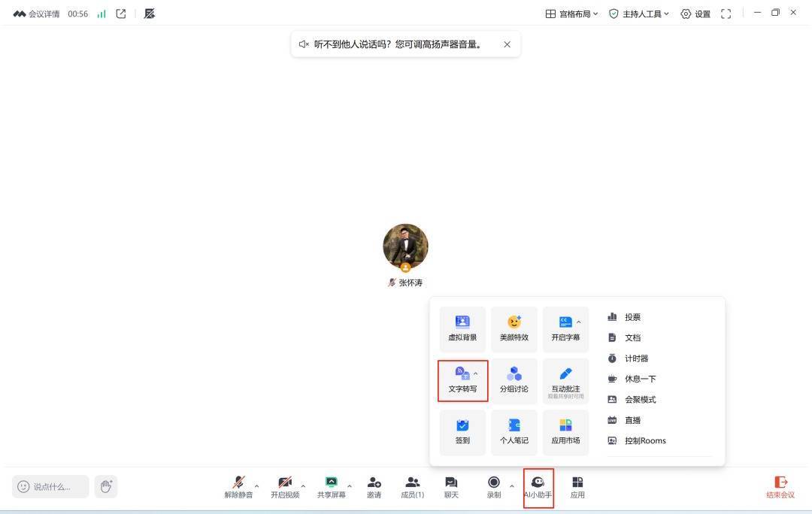Image resolution: width=812 pixels, height=514 pixels.
Task: Start 文字转写 transcription
Action: [462, 380]
